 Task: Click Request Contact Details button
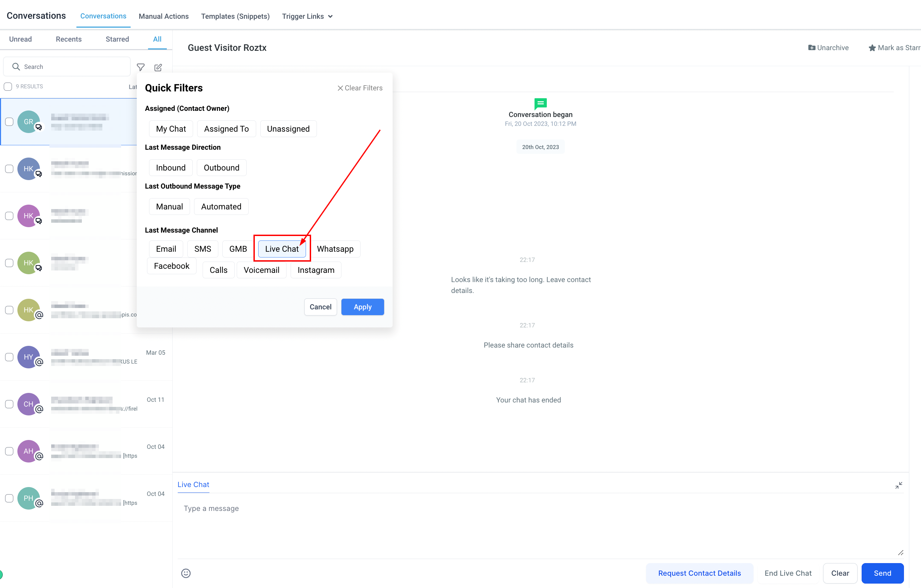pos(699,573)
